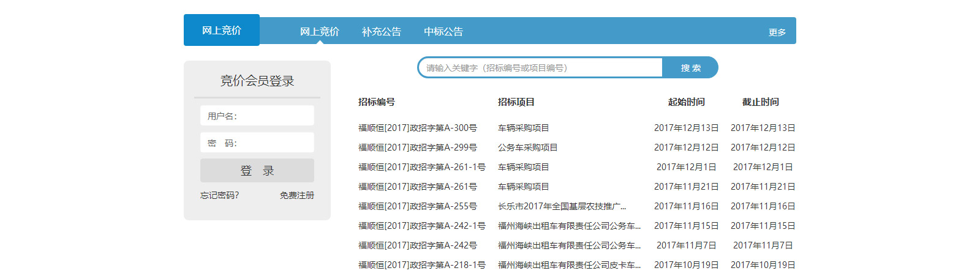Open the 福州海峡出租车皮卡车 project link
The image size is (980, 276).
[569, 265]
